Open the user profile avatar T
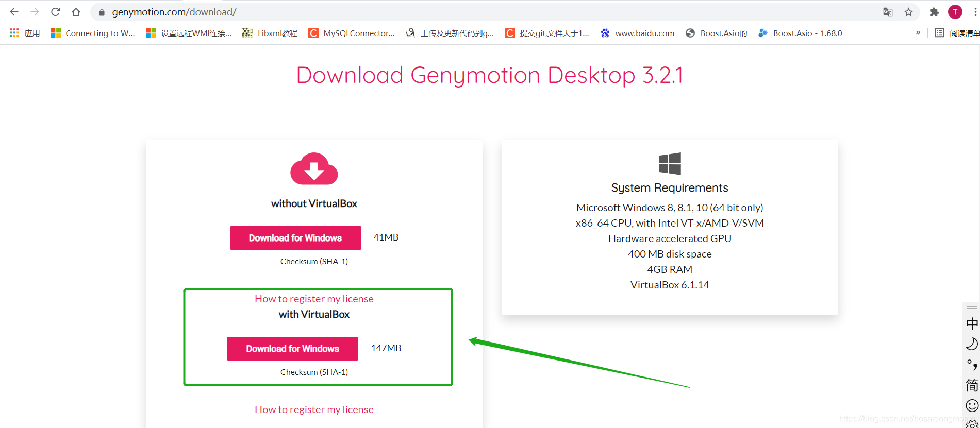Image resolution: width=980 pixels, height=428 pixels. (955, 12)
